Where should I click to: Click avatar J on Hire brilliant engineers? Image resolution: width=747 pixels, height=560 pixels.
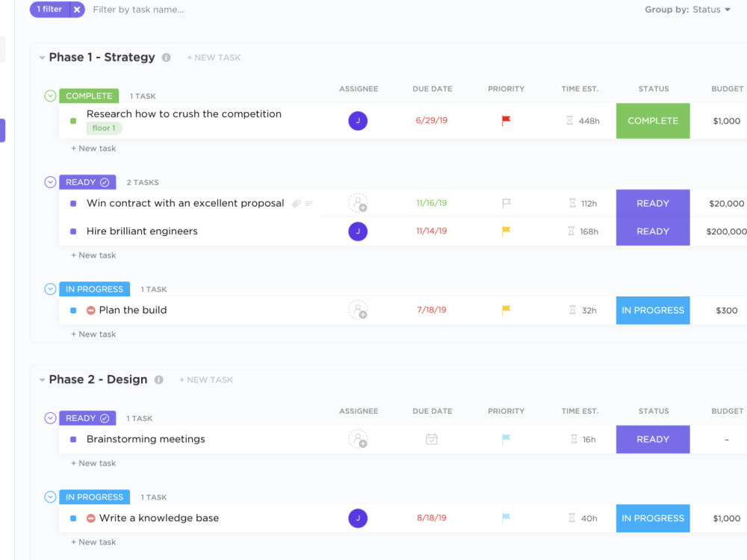click(358, 231)
